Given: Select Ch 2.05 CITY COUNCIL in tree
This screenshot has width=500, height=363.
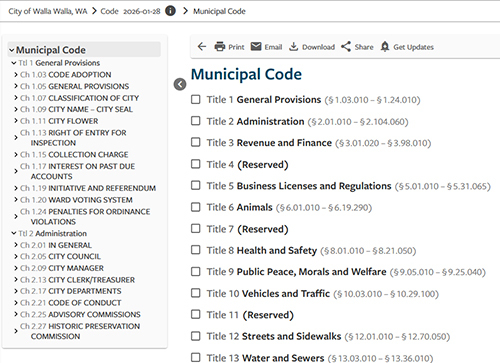Looking at the screenshot, I should click(60, 256).
